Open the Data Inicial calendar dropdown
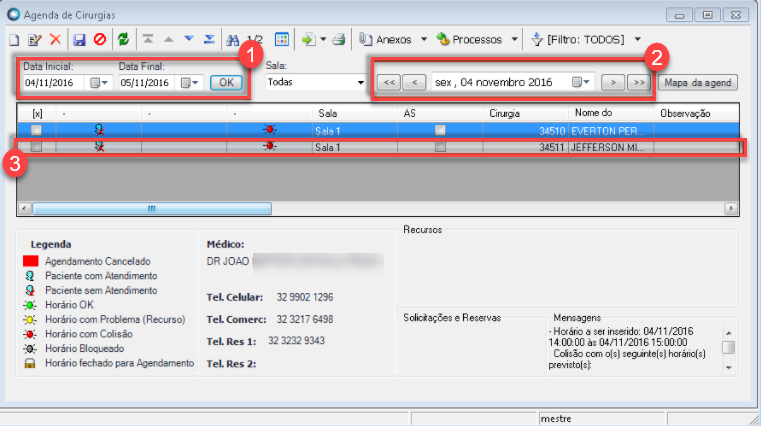This screenshot has width=761, height=426. (99, 83)
